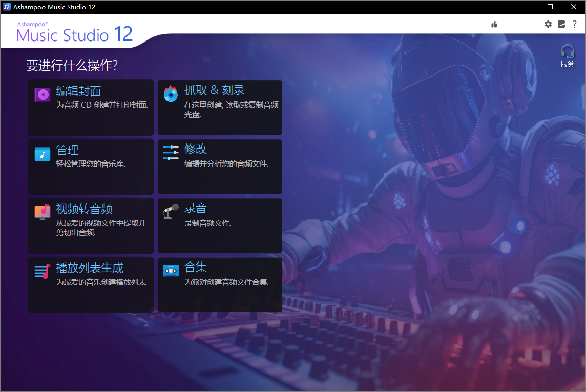Open the help question mark icon
The image size is (586, 392).
(x=575, y=24)
